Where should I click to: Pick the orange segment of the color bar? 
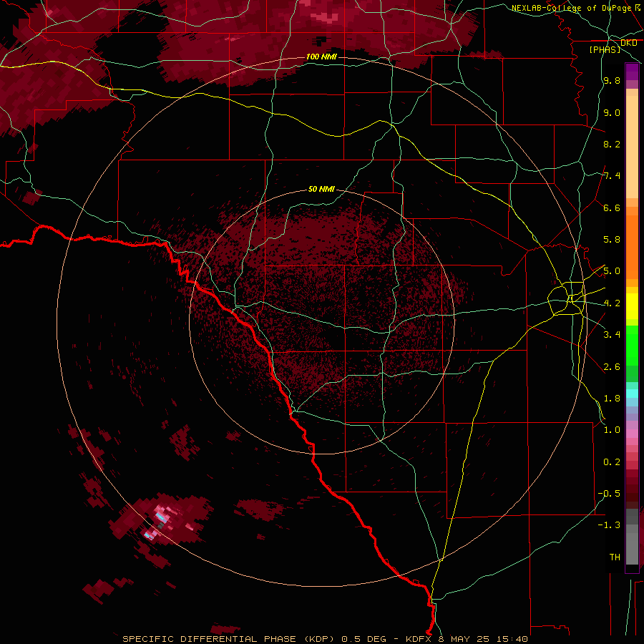[632, 248]
